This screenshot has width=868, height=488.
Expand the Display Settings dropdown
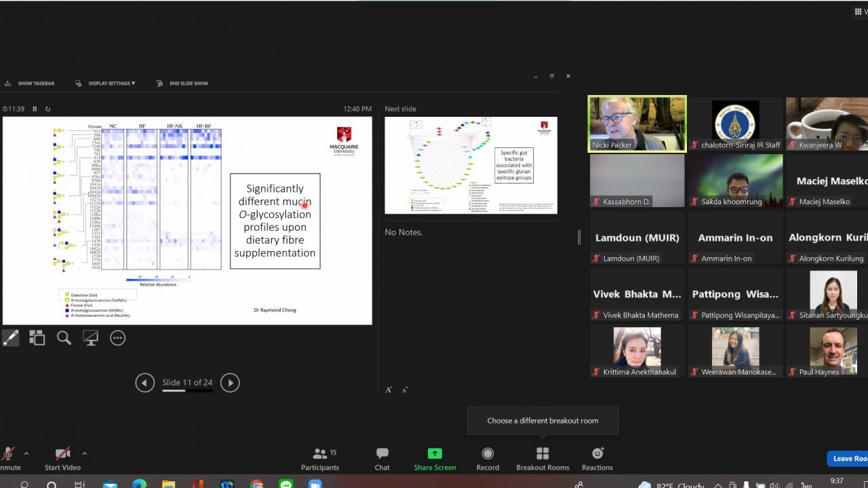[x=111, y=83]
